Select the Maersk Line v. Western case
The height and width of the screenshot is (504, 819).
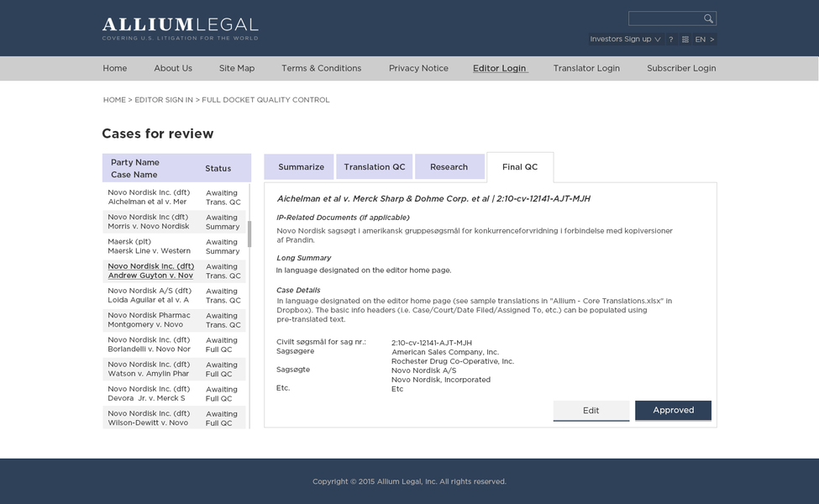click(174, 246)
